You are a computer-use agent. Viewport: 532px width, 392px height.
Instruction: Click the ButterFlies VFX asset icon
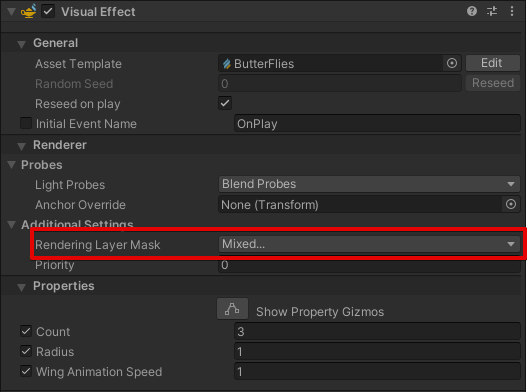227,63
